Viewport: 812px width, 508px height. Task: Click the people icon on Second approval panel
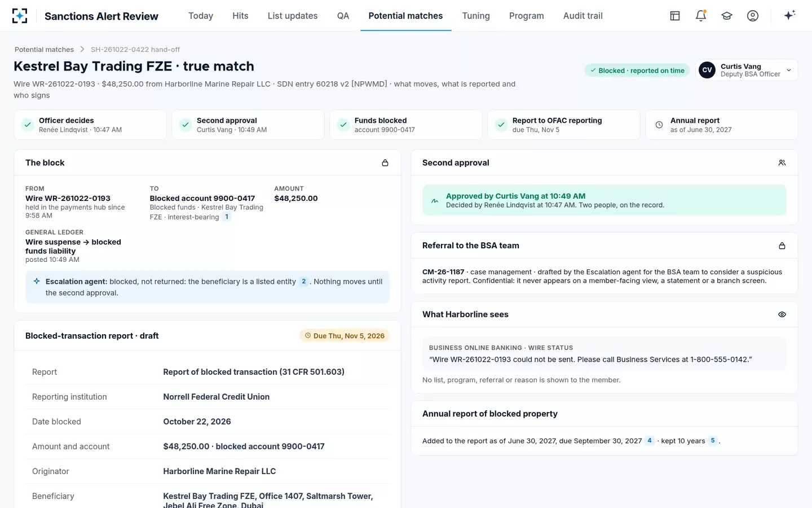pos(782,163)
